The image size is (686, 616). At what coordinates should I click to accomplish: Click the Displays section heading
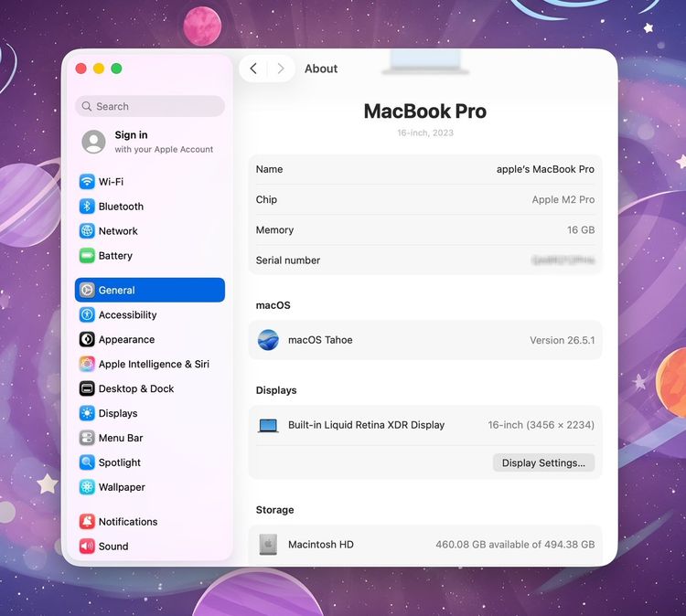click(x=276, y=390)
